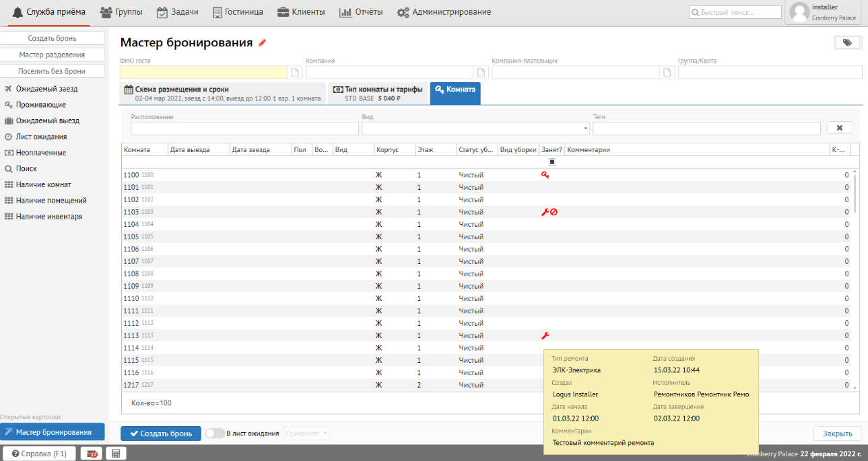Click the red pencil edit icon beside the title

pos(263,43)
